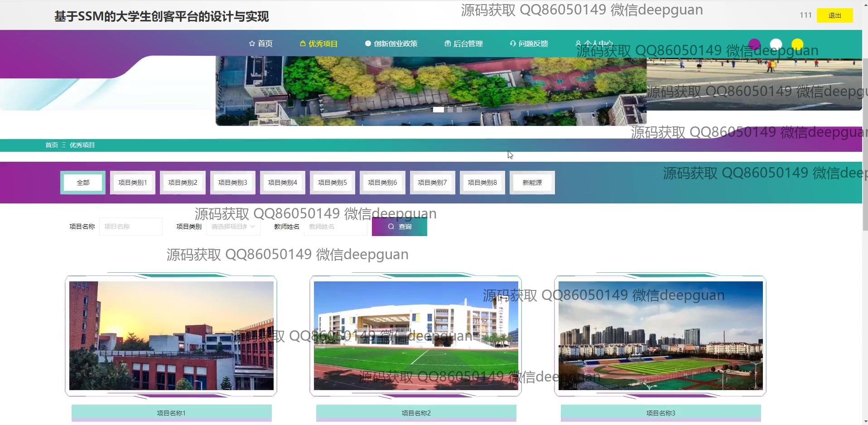Viewport: 868px width, 425px height.
Task: Focus the 项目名称 search input
Action: [x=130, y=227]
